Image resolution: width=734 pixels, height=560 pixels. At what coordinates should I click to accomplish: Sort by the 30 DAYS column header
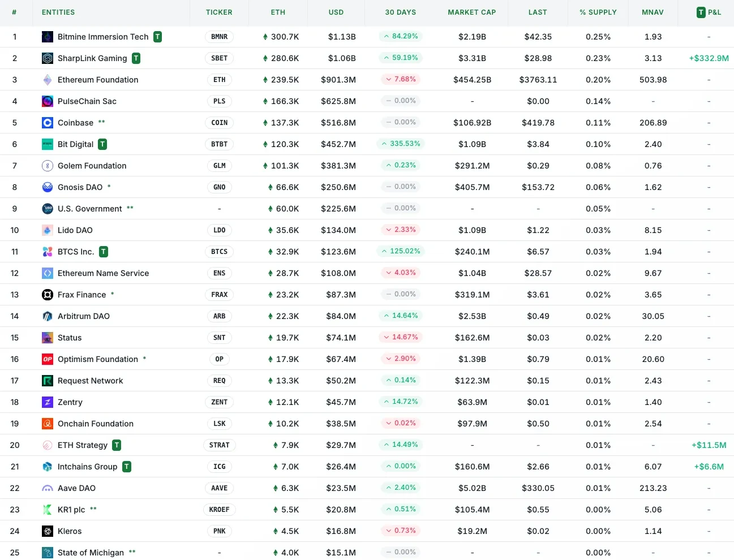coord(401,12)
